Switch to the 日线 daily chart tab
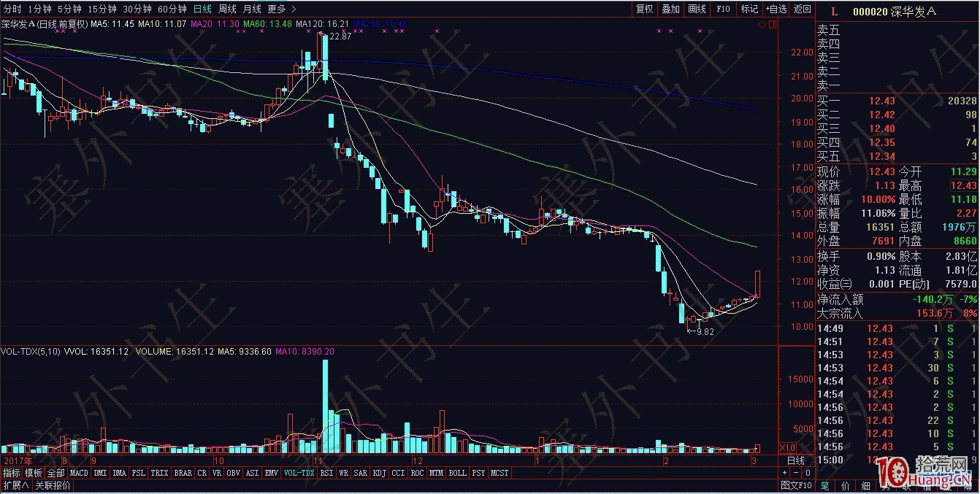Image resolution: width=980 pixels, height=494 pixels. pos(202,9)
